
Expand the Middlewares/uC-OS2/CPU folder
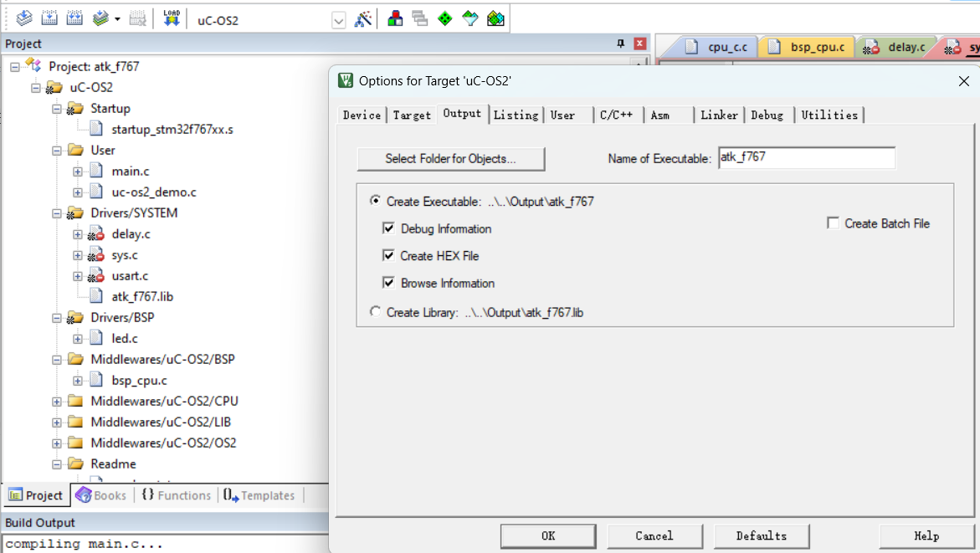coord(57,402)
